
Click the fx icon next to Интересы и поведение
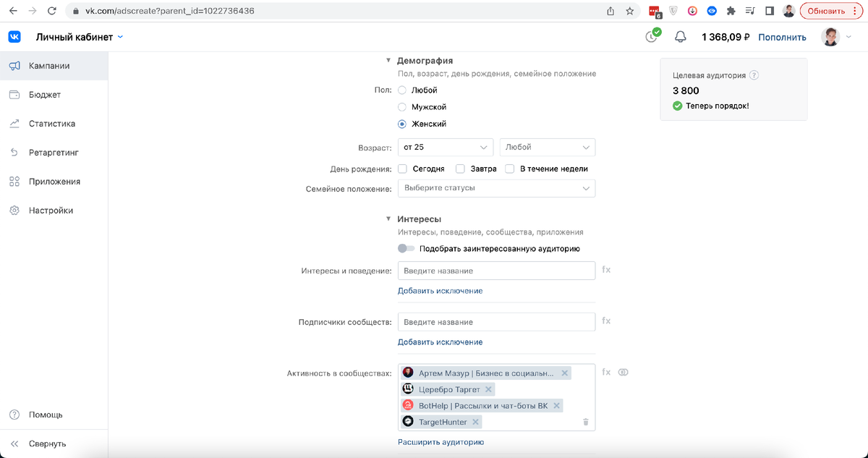(606, 269)
